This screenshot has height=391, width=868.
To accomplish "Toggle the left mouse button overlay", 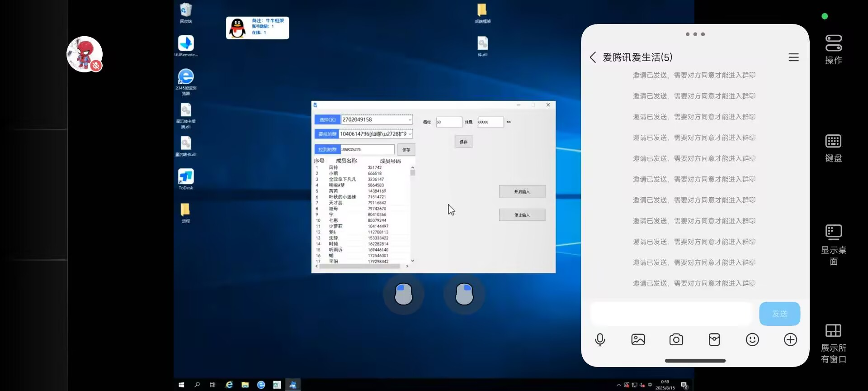I will pyautogui.click(x=403, y=294).
